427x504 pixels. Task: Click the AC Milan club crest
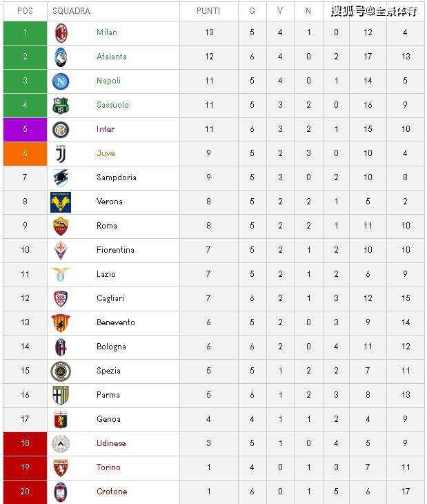click(61, 32)
